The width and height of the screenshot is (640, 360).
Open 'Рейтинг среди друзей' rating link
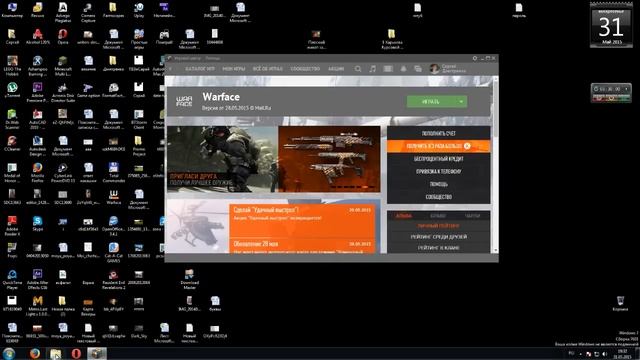point(438,237)
